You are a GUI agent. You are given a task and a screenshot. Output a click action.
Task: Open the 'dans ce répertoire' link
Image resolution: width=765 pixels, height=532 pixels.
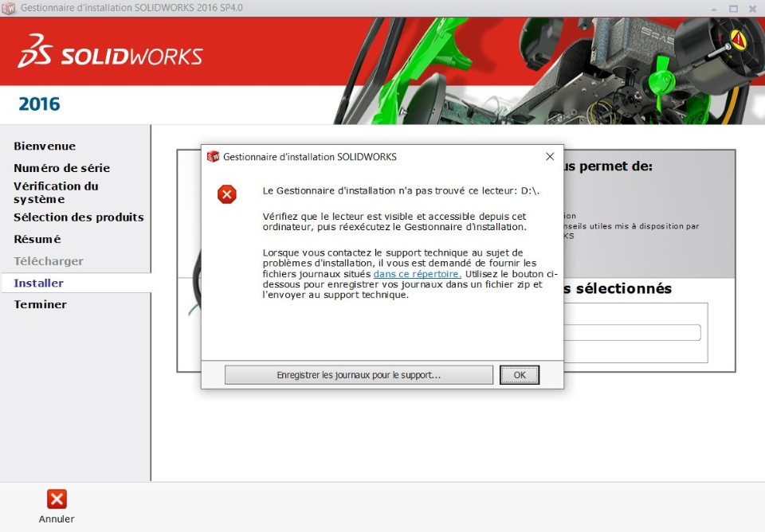click(x=417, y=274)
